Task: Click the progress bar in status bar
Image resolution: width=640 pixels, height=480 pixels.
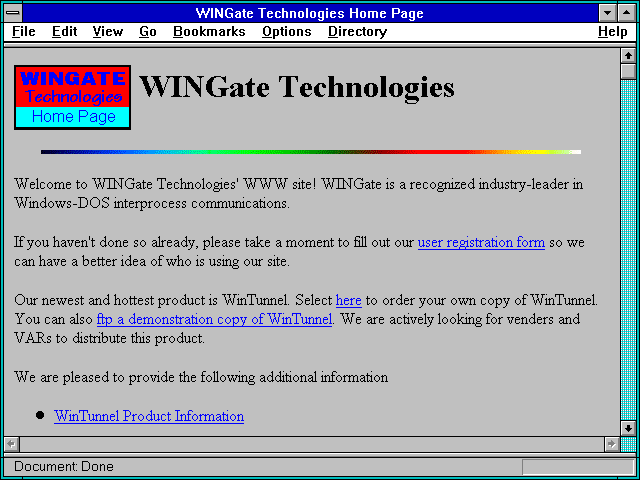Action: coord(578,467)
